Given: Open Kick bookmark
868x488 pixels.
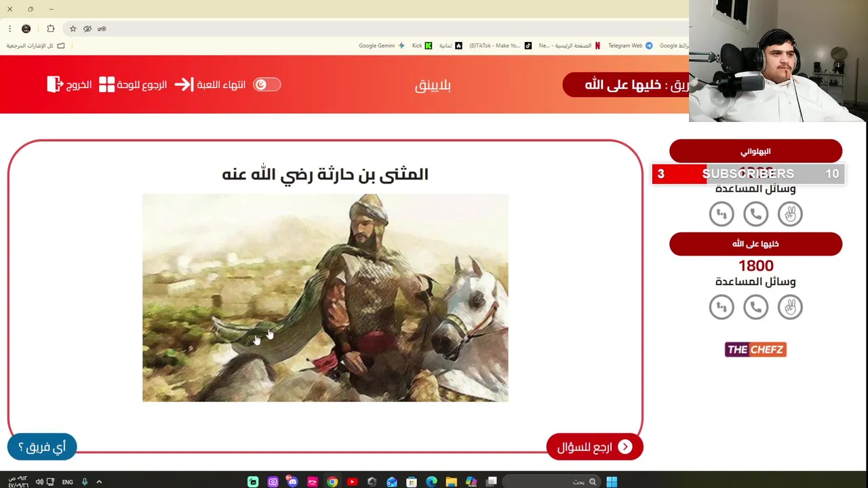Looking at the screenshot, I should pyautogui.click(x=422, y=45).
